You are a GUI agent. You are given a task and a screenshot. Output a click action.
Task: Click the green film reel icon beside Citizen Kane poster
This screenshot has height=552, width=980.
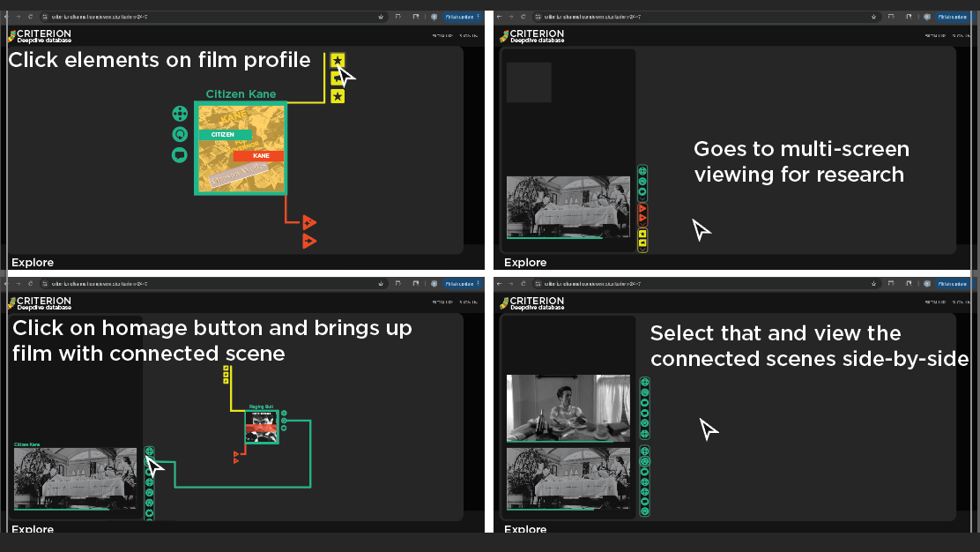click(x=180, y=113)
